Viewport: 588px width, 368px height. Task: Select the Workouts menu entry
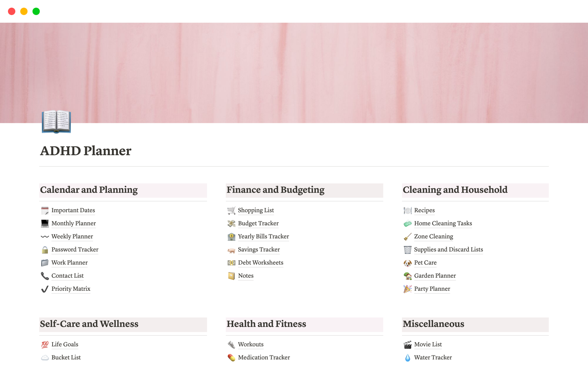pyautogui.click(x=250, y=344)
